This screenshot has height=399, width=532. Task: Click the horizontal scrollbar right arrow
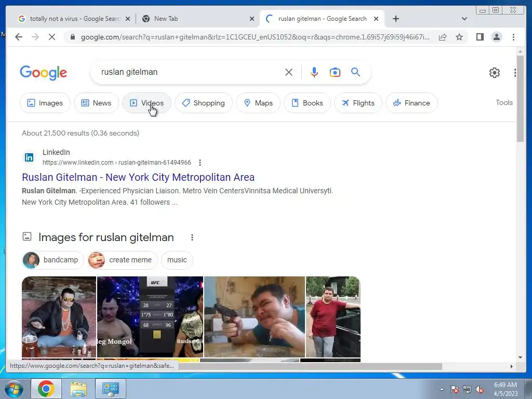(x=512, y=366)
